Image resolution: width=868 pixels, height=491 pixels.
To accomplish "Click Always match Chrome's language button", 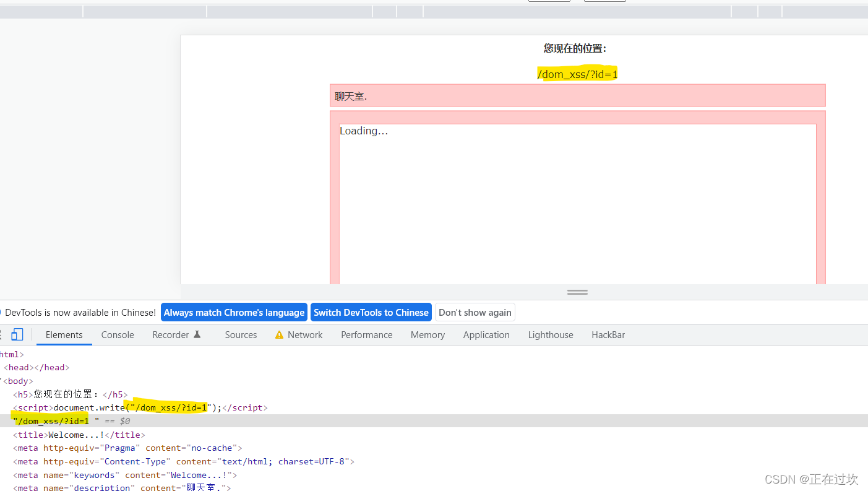I will coord(234,313).
